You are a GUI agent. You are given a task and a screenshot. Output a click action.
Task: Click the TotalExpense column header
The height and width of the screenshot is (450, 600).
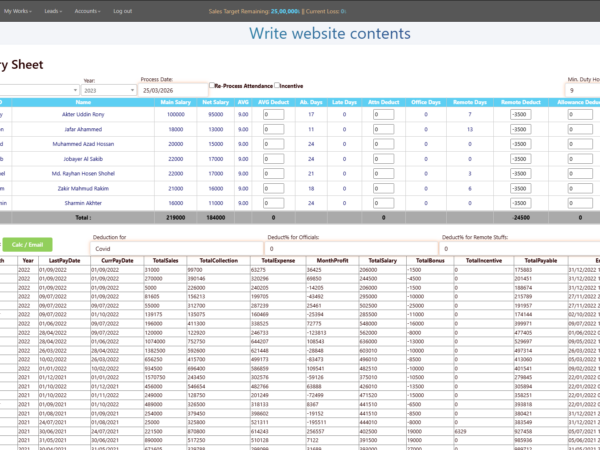pyautogui.click(x=278, y=261)
